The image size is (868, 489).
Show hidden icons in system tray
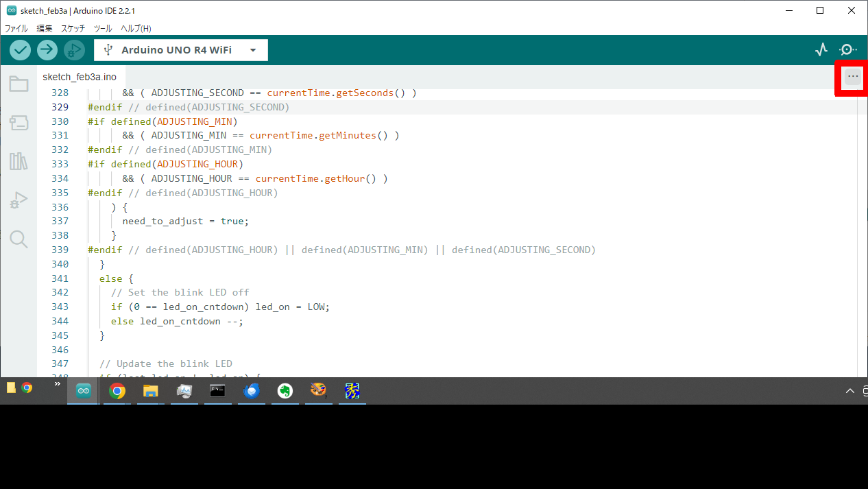[850, 391]
